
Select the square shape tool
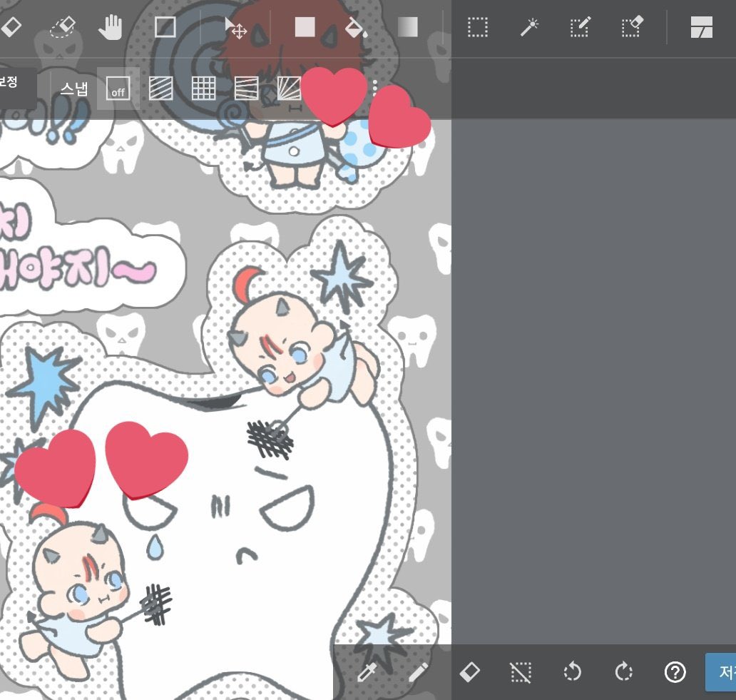coord(165,27)
